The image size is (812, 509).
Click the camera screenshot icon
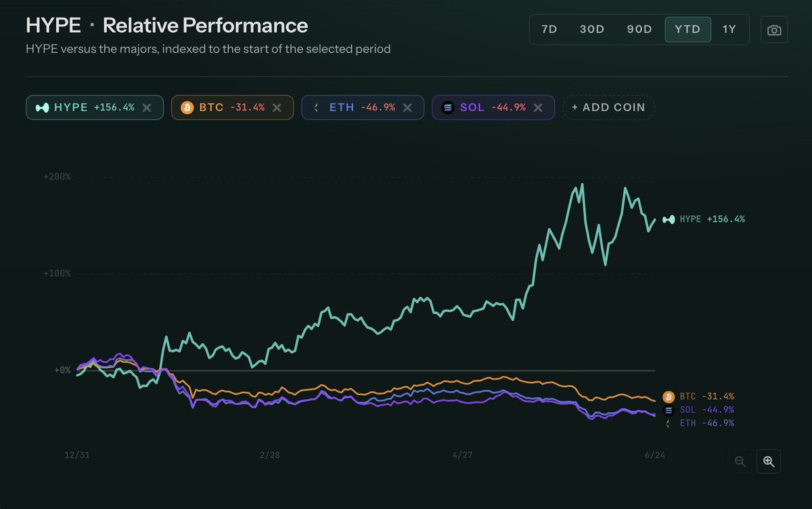pos(774,30)
